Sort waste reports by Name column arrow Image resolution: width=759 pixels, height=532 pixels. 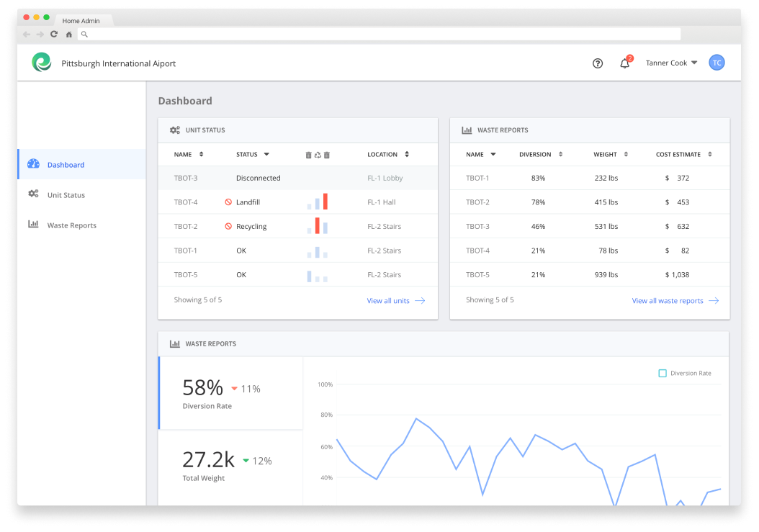[493, 155]
